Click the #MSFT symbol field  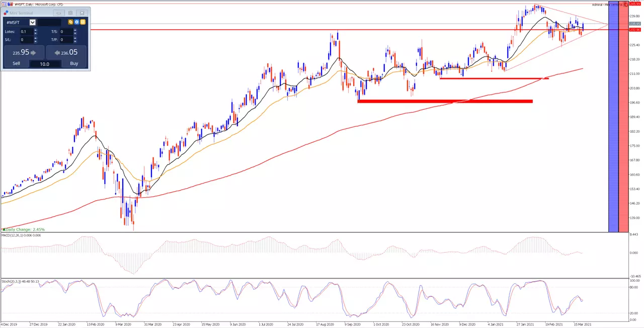pos(18,22)
